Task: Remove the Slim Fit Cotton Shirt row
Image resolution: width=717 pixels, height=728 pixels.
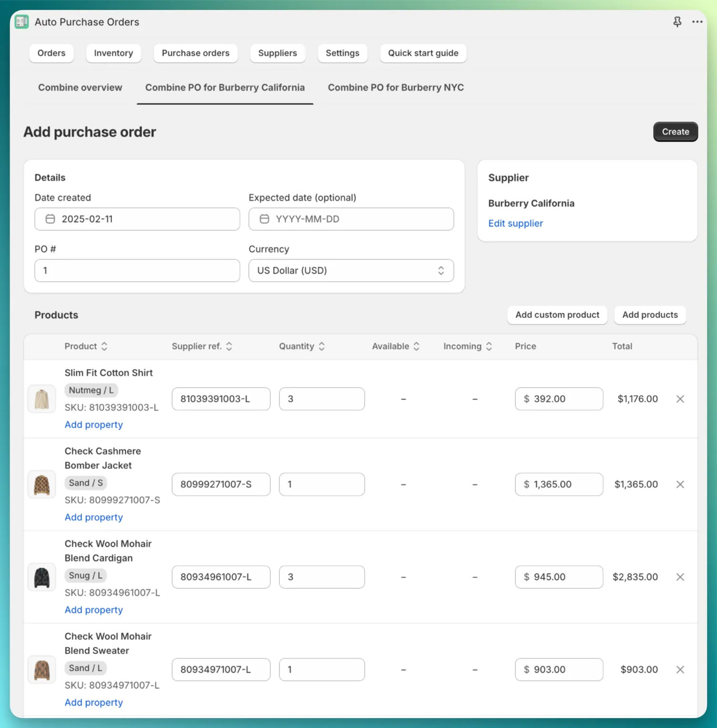Action: coord(680,399)
